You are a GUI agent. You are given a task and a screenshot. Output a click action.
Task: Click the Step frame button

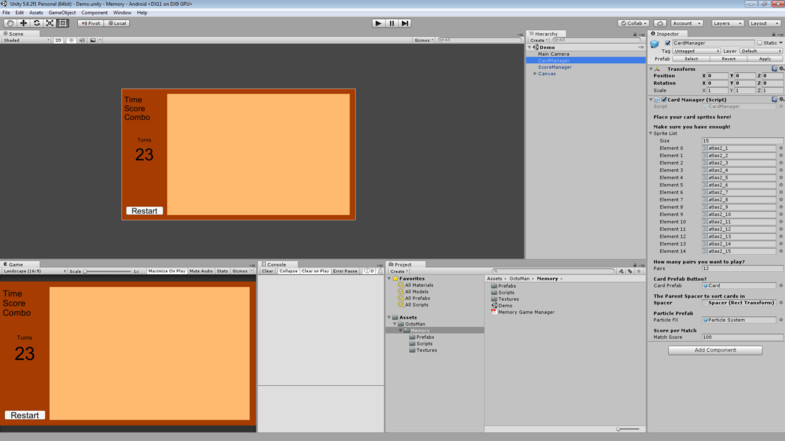pyautogui.click(x=405, y=23)
